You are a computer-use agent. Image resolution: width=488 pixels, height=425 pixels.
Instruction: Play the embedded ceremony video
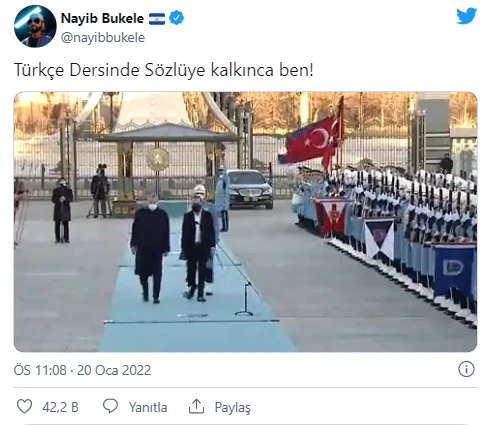click(245, 222)
